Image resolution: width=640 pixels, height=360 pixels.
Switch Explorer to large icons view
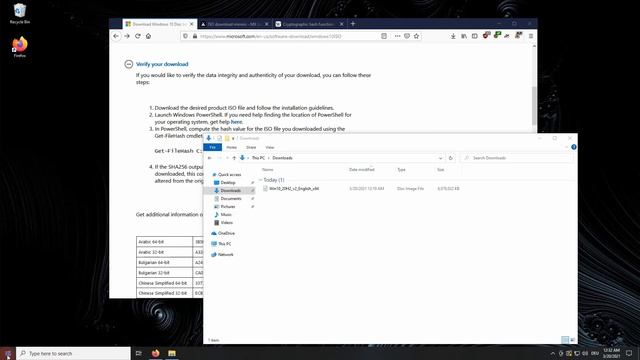(x=572, y=340)
